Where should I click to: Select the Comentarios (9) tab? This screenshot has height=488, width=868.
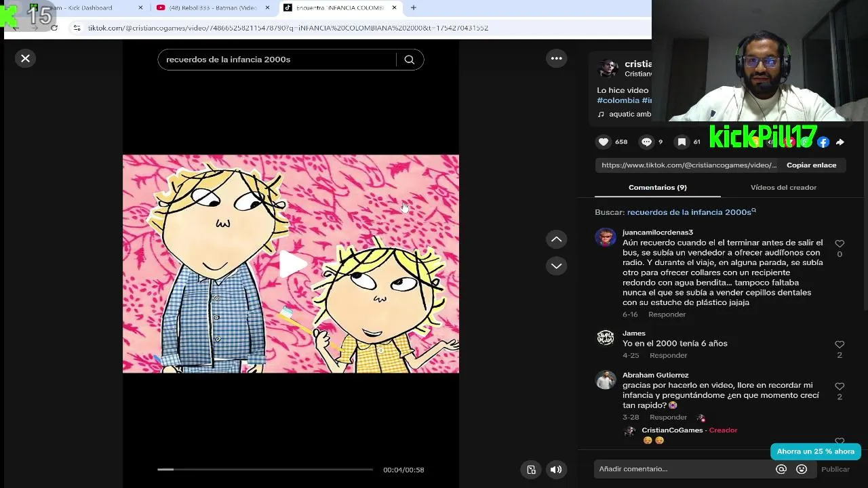coord(658,188)
